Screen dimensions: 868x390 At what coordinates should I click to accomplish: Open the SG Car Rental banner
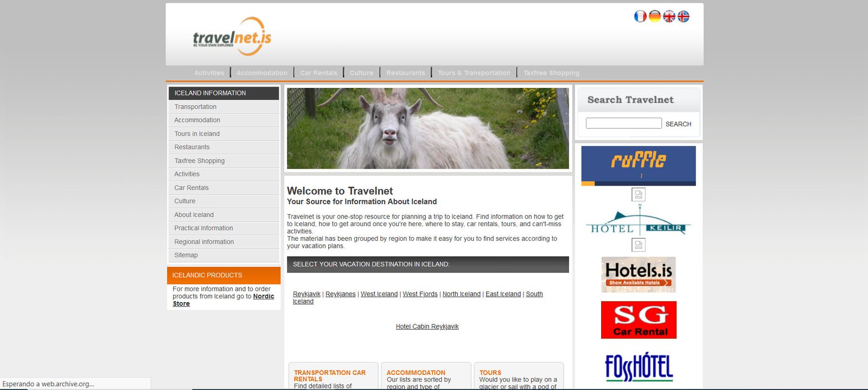click(x=639, y=320)
